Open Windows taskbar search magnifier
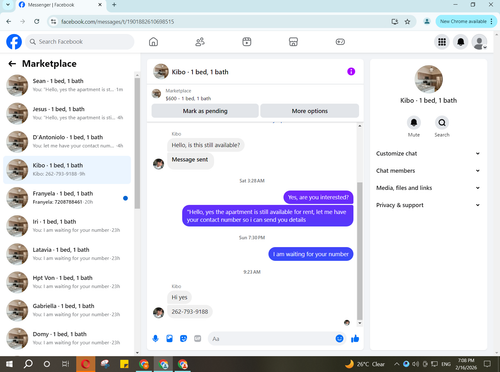 coord(28,364)
